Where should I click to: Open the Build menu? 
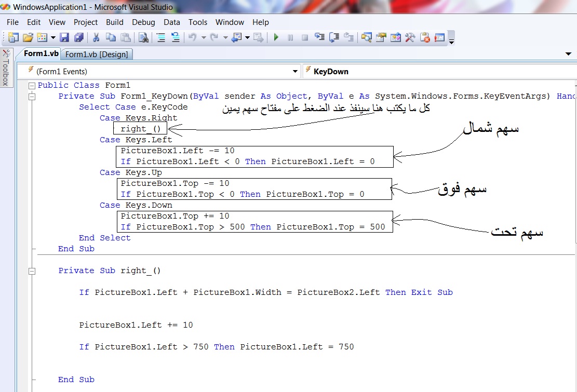pos(114,22)
